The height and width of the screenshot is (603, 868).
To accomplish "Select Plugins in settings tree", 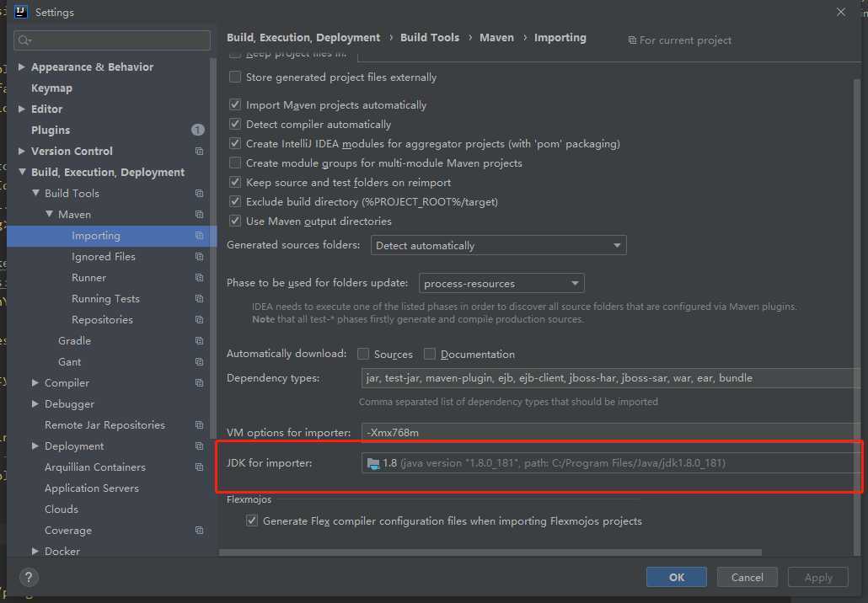I will point(51,130).
